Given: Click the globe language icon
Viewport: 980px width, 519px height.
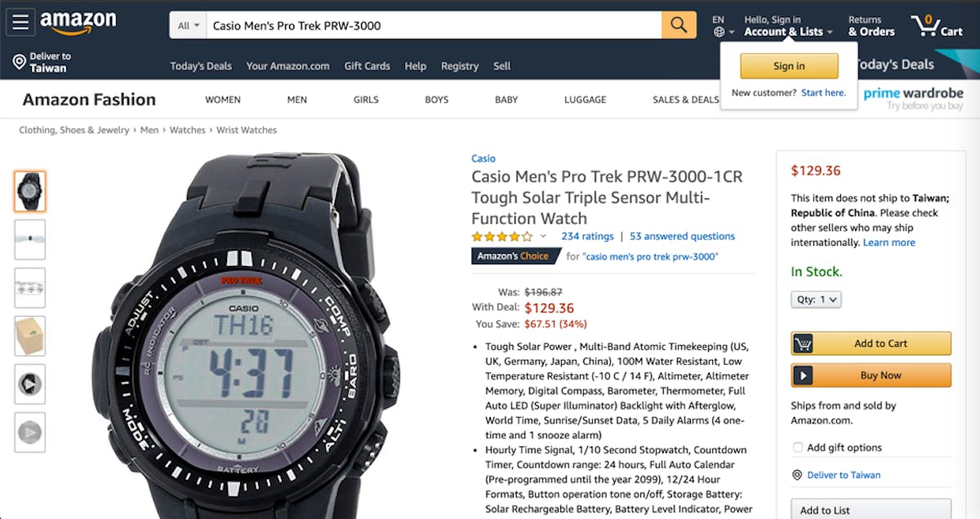Looking at the screenshot, I should click(719, 32).
